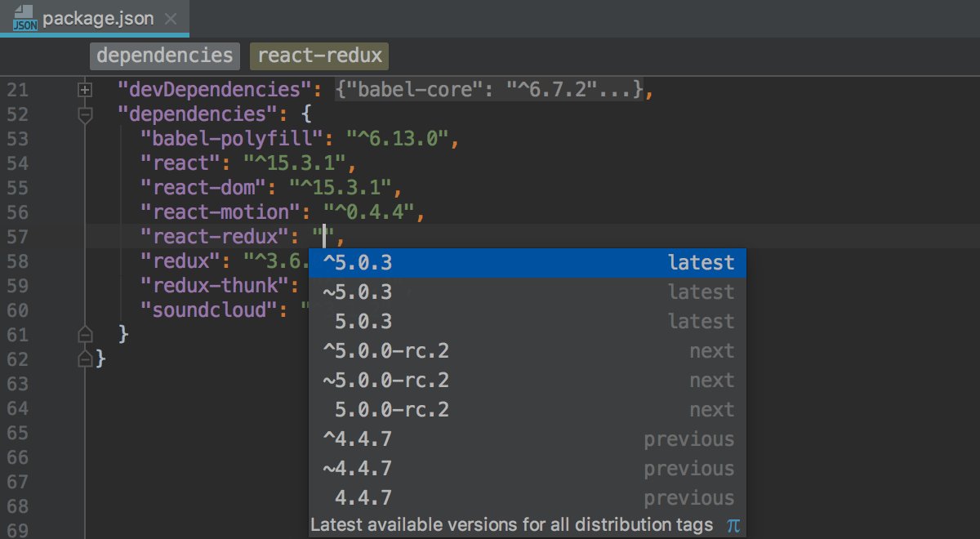Choose ~5.0.3 latest completion

(x=527, y=292)
